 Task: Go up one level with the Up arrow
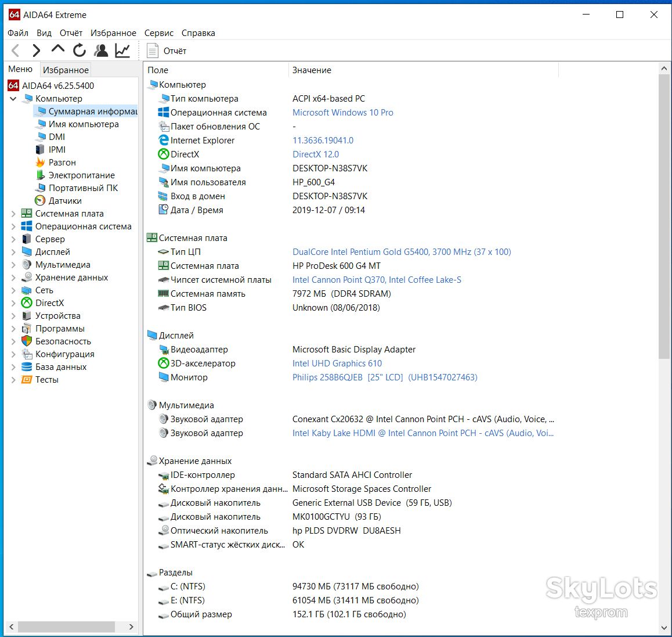58,50
